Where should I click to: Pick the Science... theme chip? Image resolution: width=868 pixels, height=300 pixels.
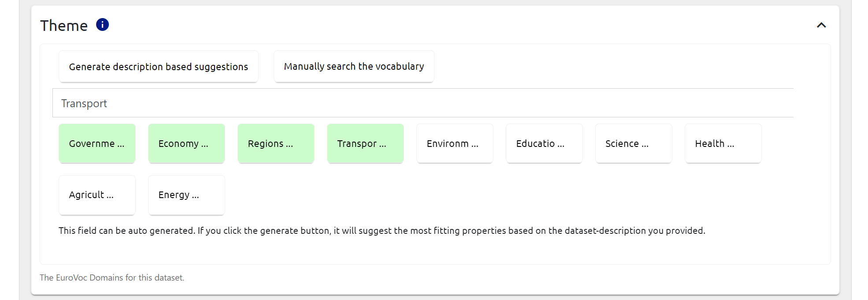pos(634,144)
